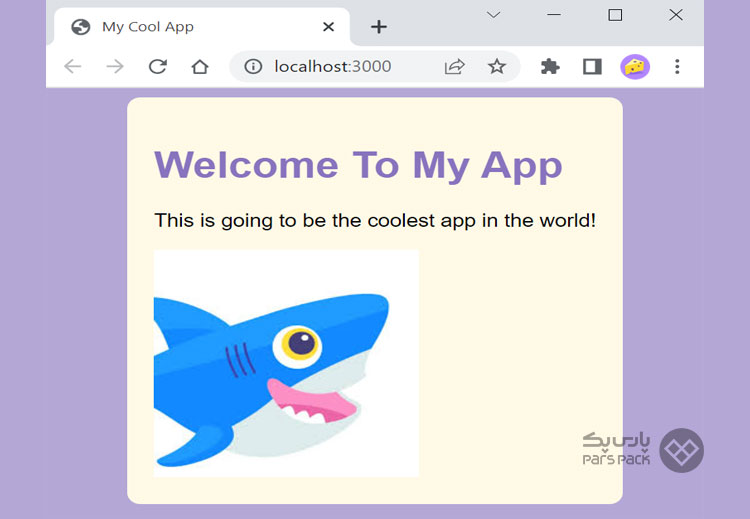Bookmark this page with the star
Screen dimensions: 750x519
(x=496, y=66)
